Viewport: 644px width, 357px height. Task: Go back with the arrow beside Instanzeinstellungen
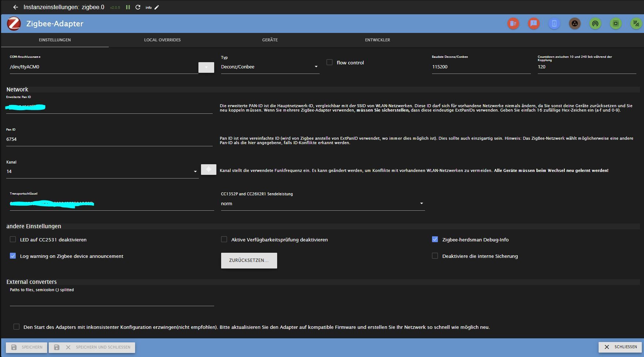pyautogui.click(x=15, y=7)
